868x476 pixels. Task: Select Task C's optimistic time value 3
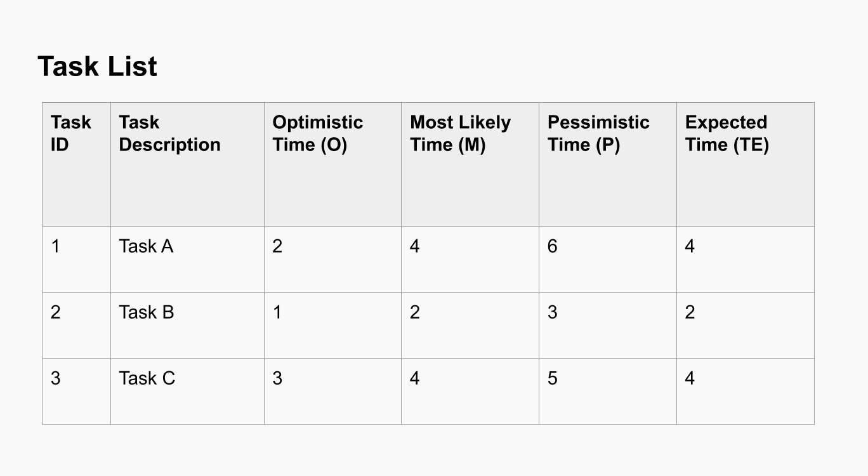click(x=277, y=378)
